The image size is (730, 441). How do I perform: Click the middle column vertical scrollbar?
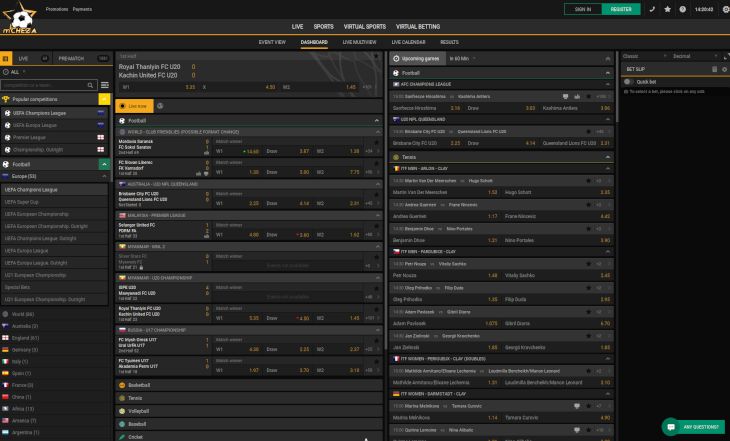point(385,200)
